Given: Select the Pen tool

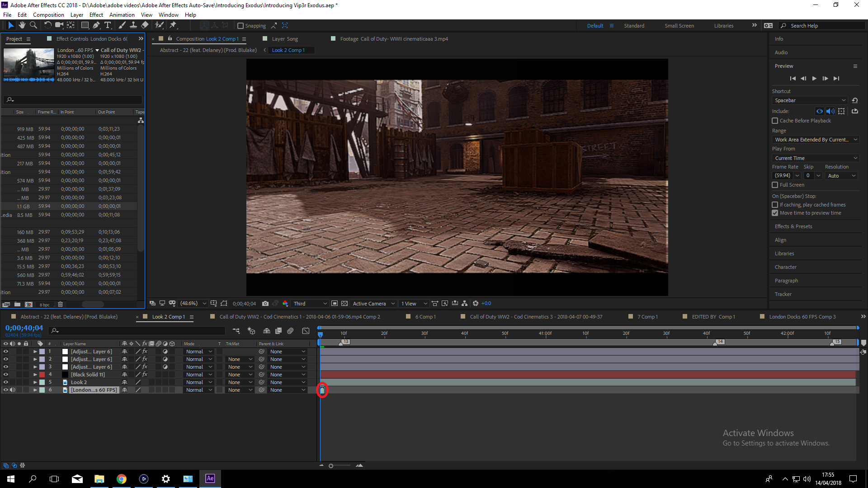Looking at the screenshot, I should point(96,25).
